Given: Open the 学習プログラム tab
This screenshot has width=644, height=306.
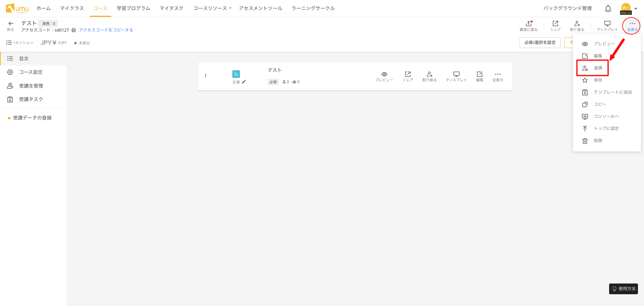Looking at the screenshot, I should 133,8.
